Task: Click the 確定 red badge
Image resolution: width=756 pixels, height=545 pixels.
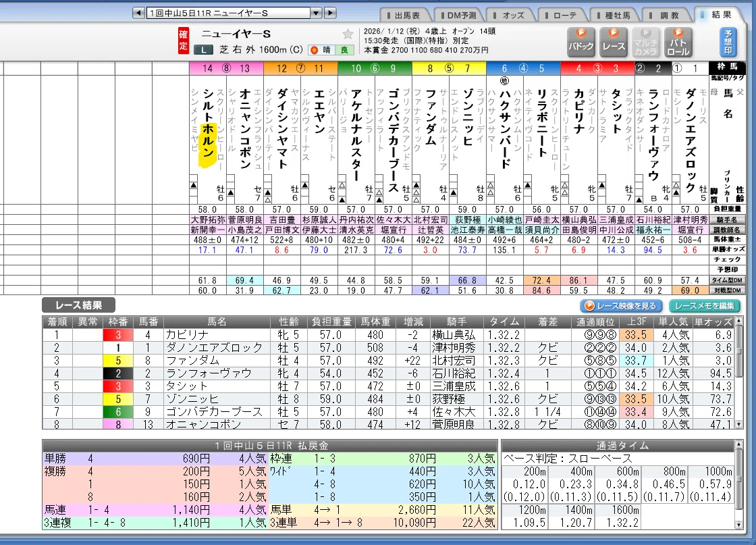Action: [x=184, y=41]
